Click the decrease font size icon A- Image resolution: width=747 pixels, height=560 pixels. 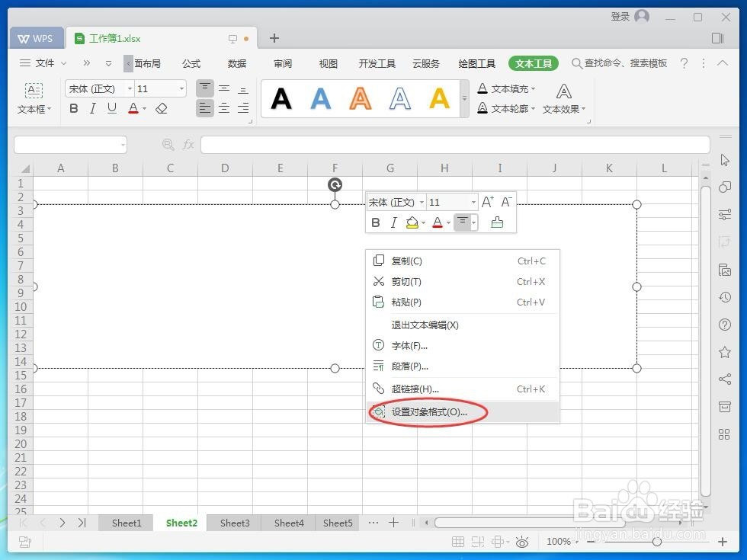[505, 202]
